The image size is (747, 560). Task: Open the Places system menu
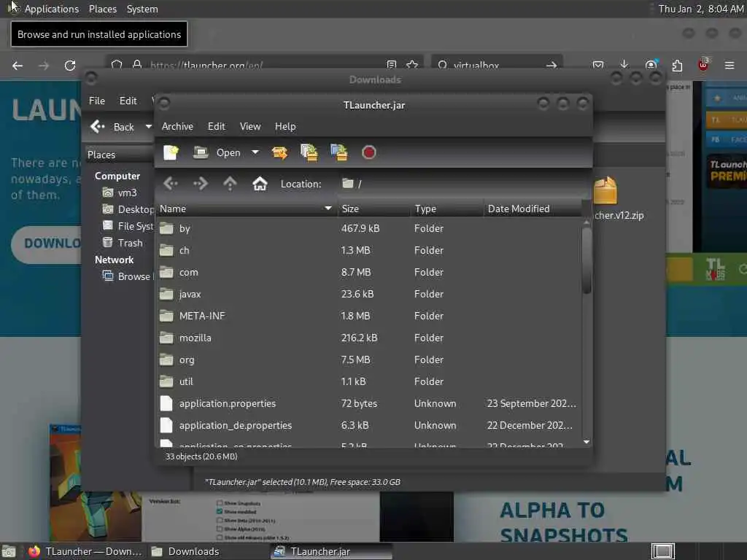pyautogui.click(x=103, y=9)
